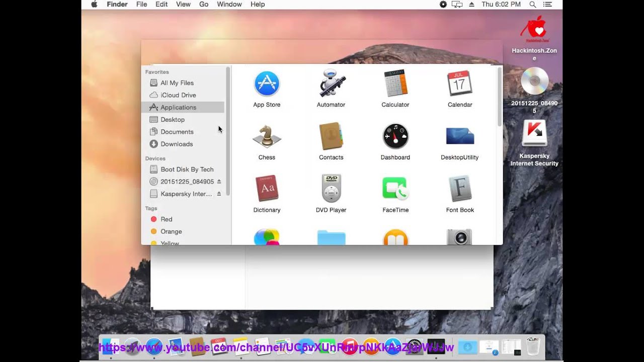Open the Dictionary application icon

(267, 189)
